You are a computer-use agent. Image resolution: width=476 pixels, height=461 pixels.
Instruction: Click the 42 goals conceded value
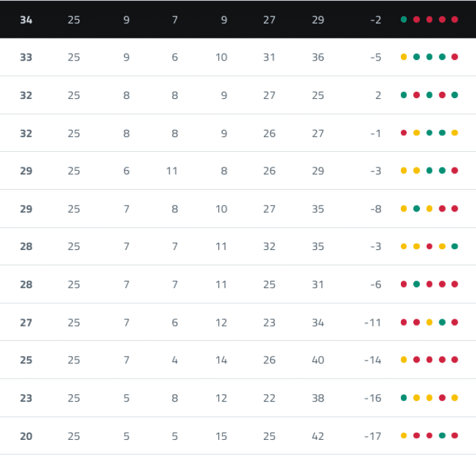click(318, 436)
